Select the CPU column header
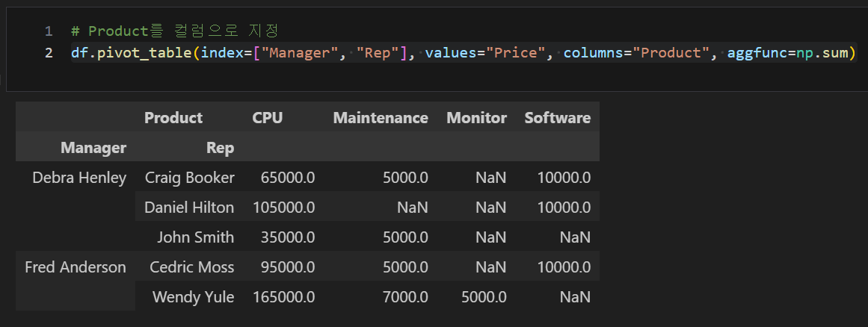 268,118
